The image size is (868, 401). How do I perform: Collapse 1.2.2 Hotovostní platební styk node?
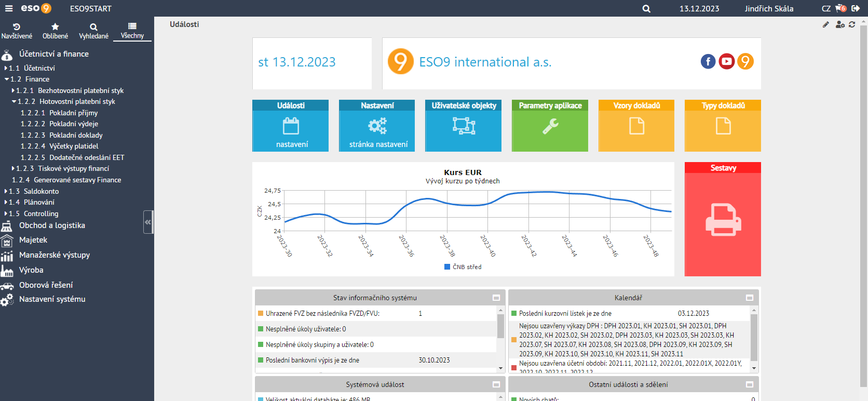[14, 102]
